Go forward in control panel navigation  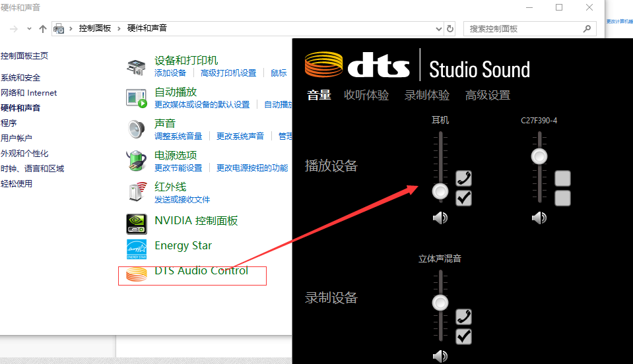(14, 29)
